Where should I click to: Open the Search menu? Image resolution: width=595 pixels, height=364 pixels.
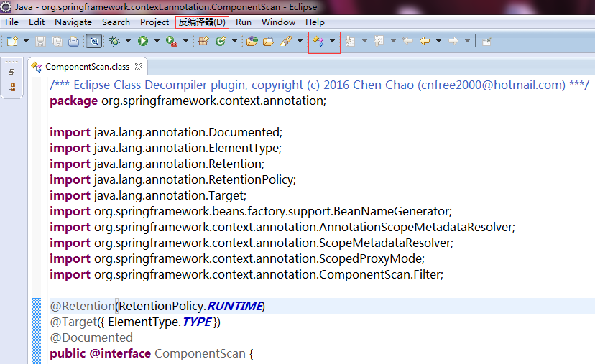coord(116,22)
